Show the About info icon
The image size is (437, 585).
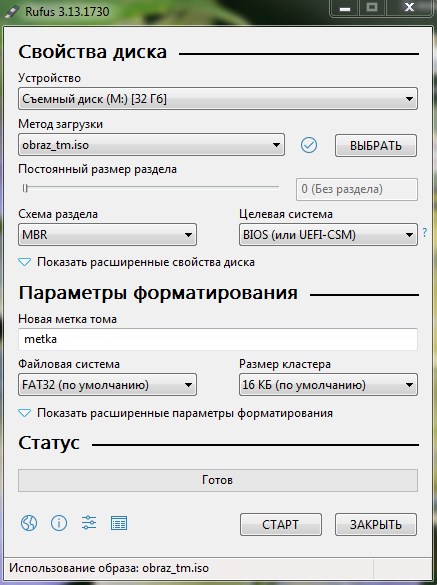[59, 523]
